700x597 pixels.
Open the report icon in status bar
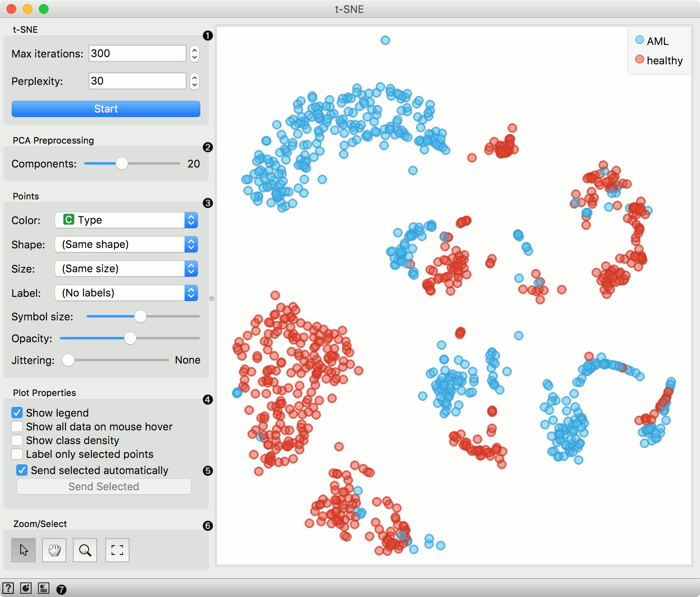44,588
